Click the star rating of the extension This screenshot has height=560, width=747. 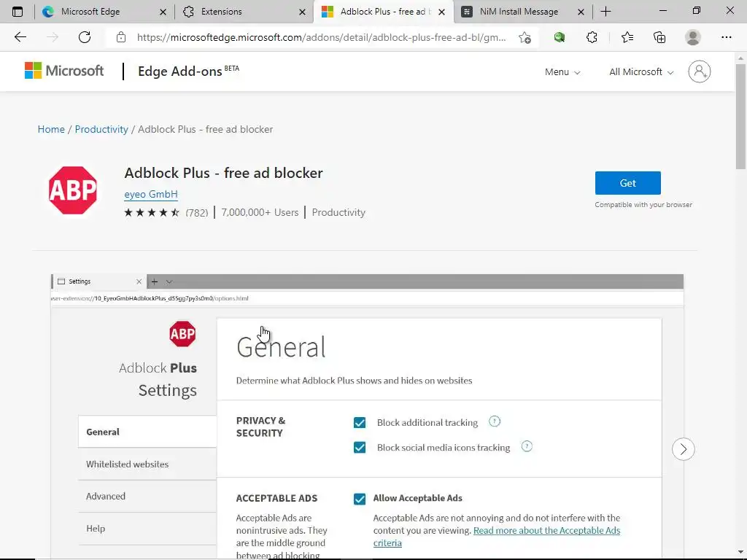tap(152, 212)
